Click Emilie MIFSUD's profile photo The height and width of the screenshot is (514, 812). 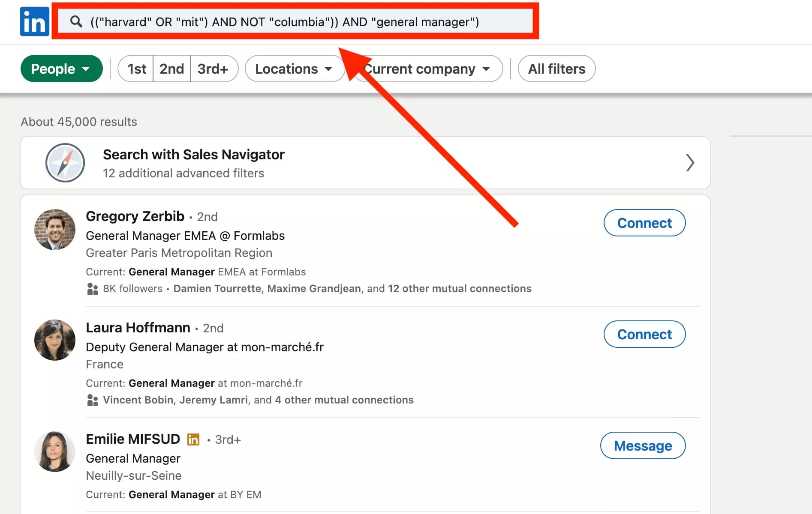tap(54, 451)
